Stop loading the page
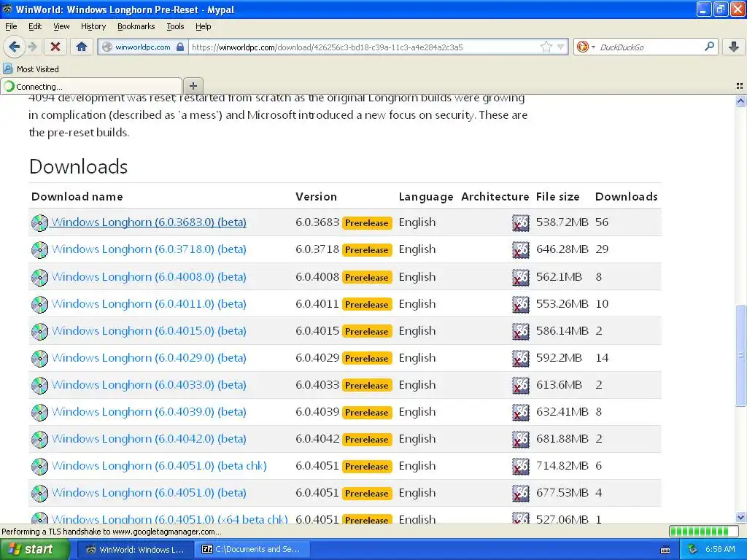This screenshot has width=747, height=560. [55, 47]
